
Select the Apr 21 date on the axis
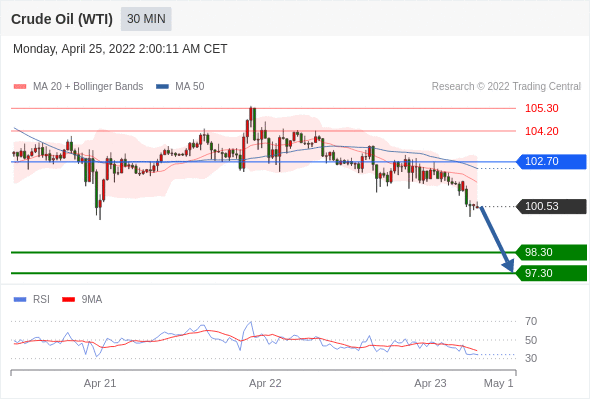[x=100, y=383]
